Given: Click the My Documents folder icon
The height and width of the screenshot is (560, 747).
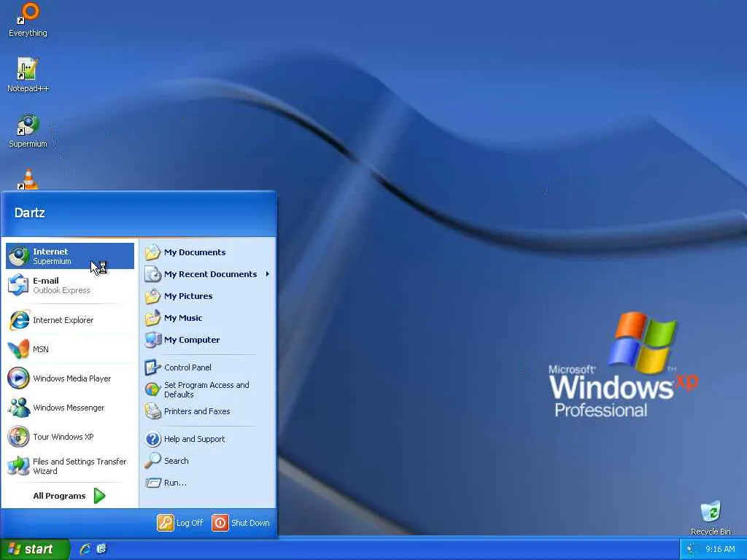Looking at the screenshot, I should coord(153,252).
